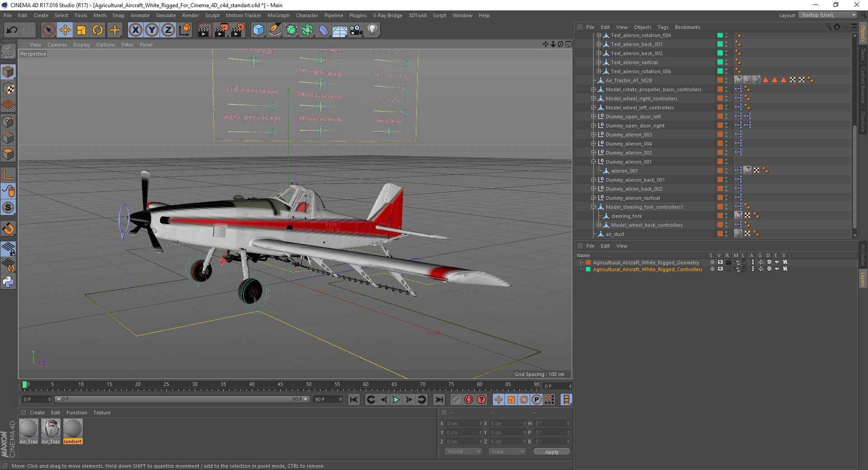Activate the Rotate tool
The height and width of the screenshot is (470, 868).
pyautogui.click(x=98, y=30)
